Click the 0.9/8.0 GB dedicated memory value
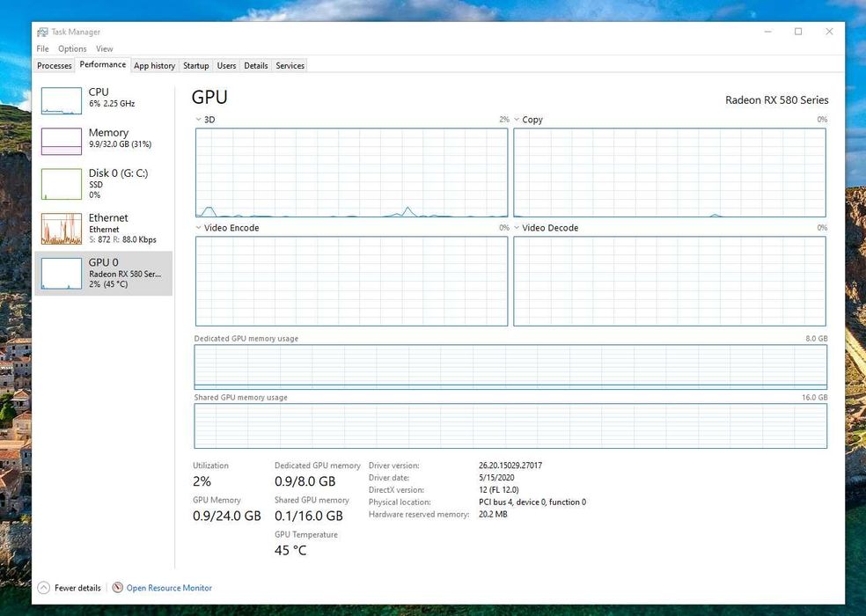Viewport: 866px width, 616px height. (x=305, y=481)
